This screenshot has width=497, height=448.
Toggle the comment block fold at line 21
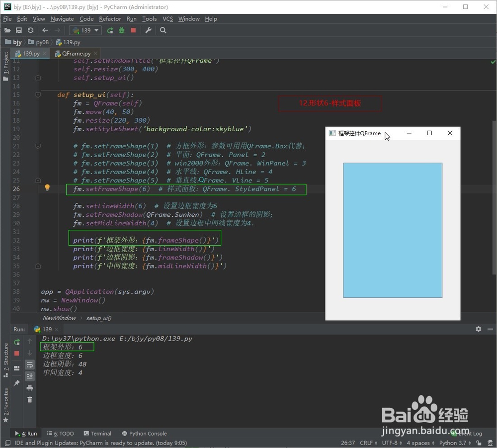point(38,146)
